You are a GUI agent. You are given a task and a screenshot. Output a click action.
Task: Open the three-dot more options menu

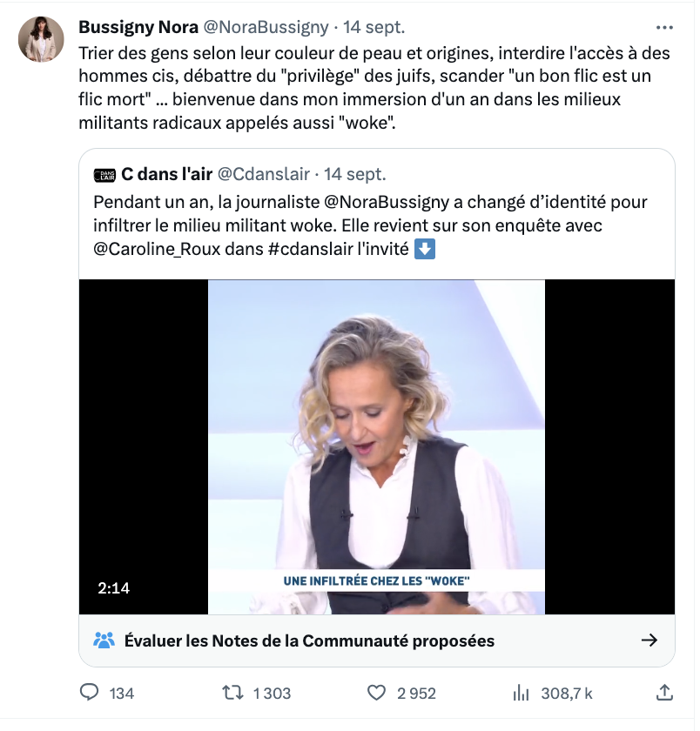[664, 27]
